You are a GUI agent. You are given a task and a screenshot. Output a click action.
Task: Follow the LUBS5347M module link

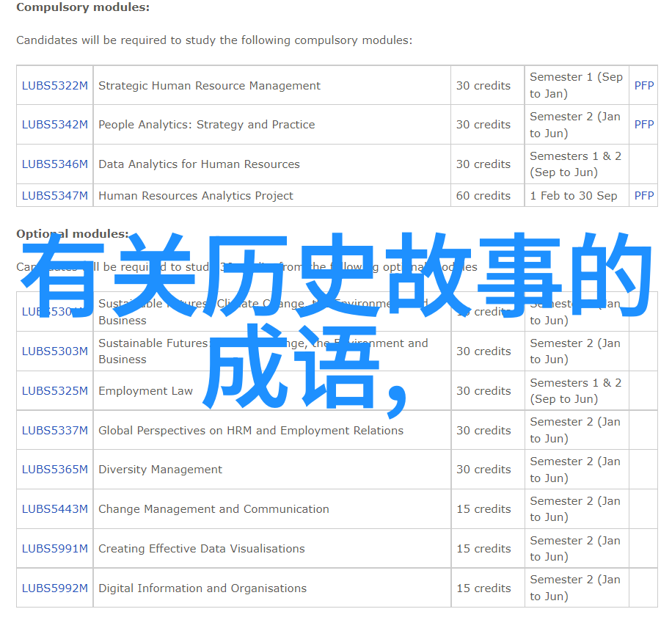tap(54, 196)
